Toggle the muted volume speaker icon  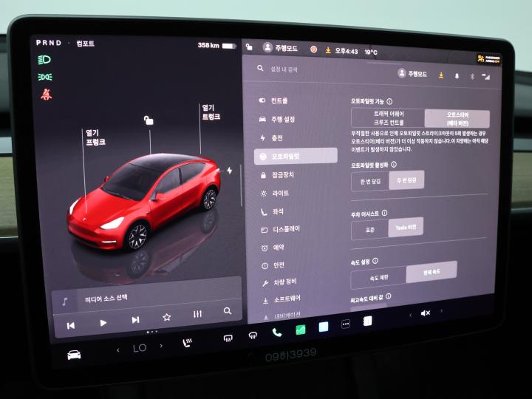coord(426,313)
